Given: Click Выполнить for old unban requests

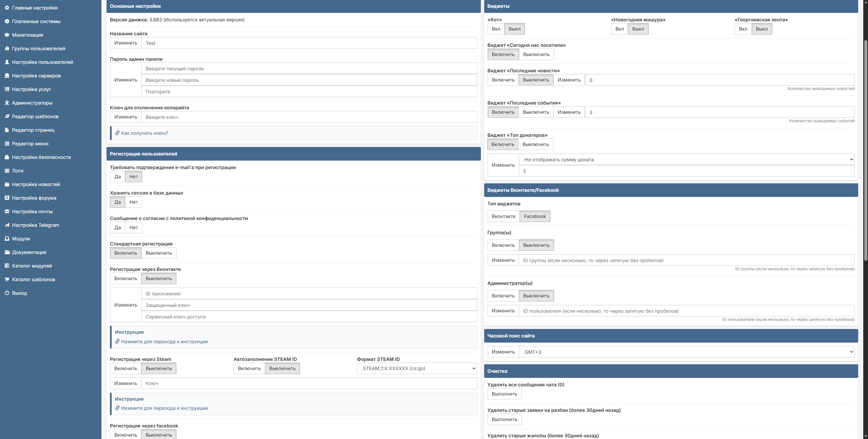Looking at the screenshot, I should coord(504,419).
